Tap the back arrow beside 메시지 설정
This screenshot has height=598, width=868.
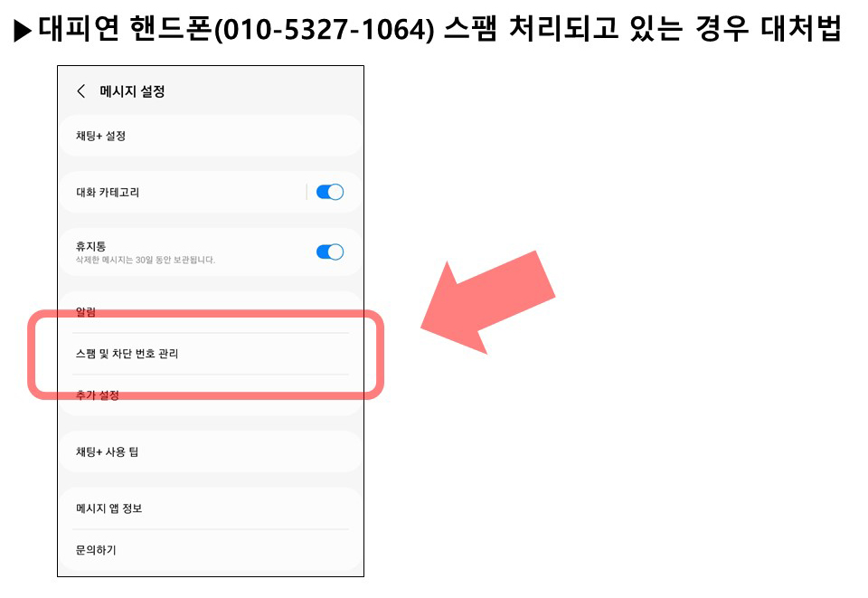pyautogui.click(x=80, y=90)
